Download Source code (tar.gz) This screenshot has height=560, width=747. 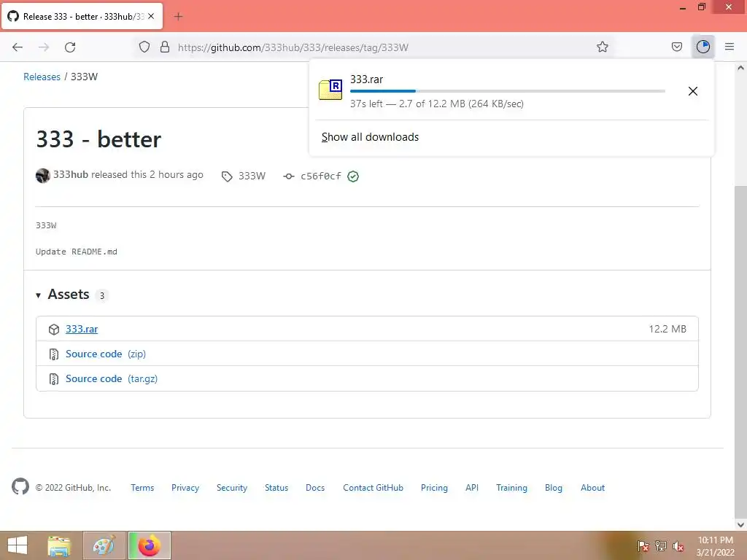112,378
